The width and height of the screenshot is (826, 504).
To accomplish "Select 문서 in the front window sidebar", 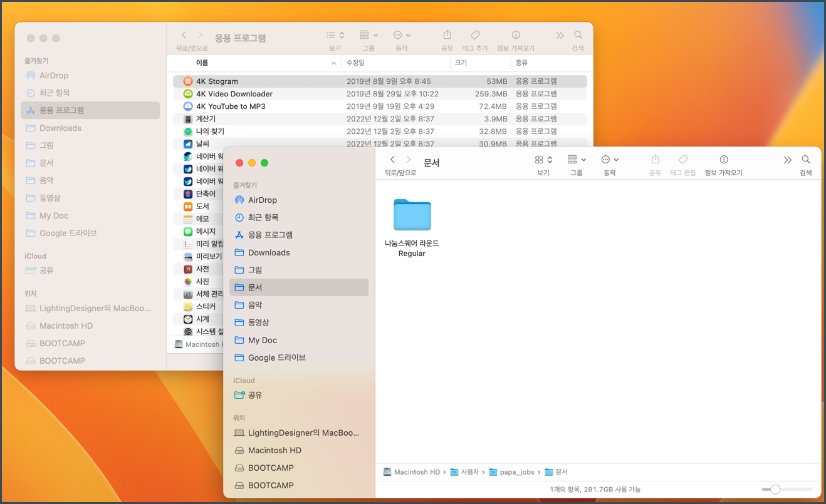I will click(x=299, y=287).
